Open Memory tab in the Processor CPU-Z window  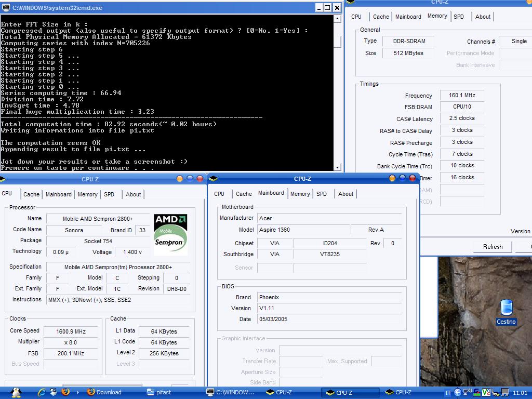pyautogui.click(x=87, y=194)
